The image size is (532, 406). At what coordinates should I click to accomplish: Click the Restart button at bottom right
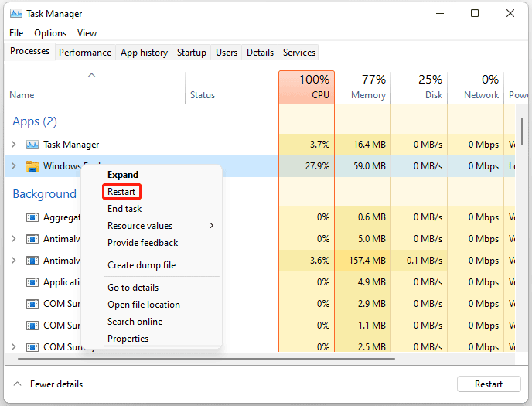[x=489, y=384]
